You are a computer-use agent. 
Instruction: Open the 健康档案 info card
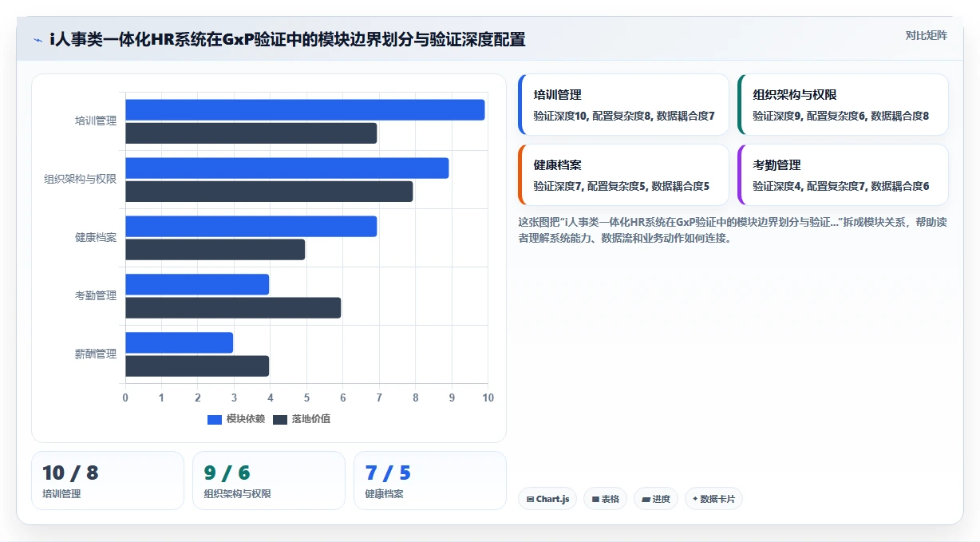623,175
